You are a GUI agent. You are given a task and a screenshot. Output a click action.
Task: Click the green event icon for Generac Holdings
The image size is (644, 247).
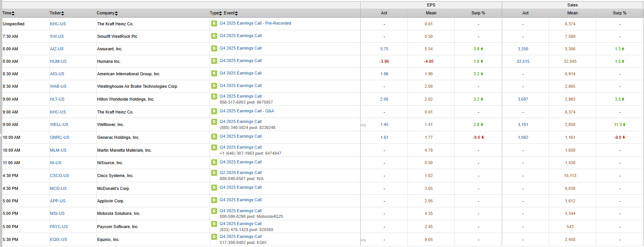[214, 137]
